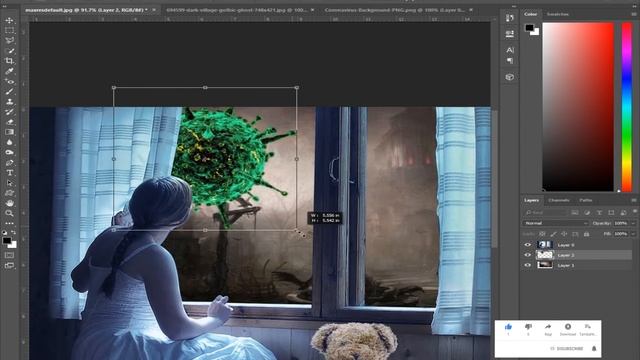Viewport: 640px width, 360px height.
Task: Hide the topmost layer with eye icon
Action: 527,245
